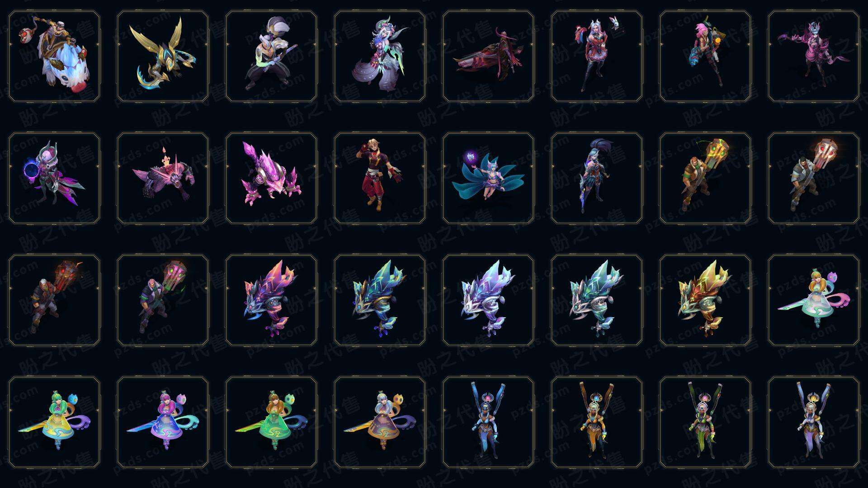The image size is (868, 488).
Task: Open the golden winged anchor creature skin
Action: coord(163,56)
